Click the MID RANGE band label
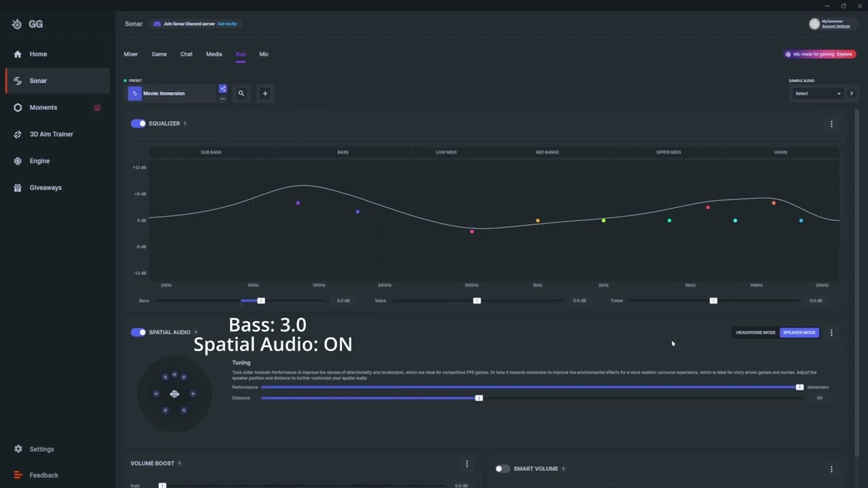Viewport: 868px width, 488px height. 547,152
